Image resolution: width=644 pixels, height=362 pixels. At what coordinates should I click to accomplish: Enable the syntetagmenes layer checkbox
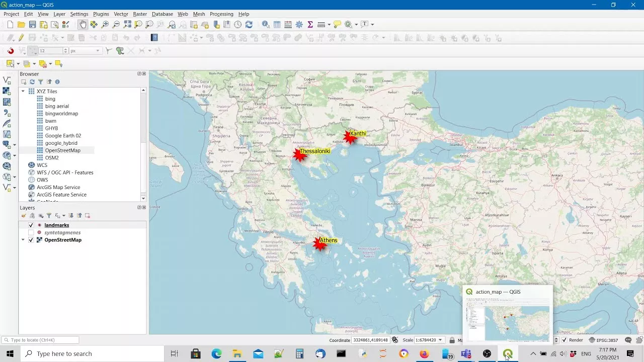click(31, 233)
